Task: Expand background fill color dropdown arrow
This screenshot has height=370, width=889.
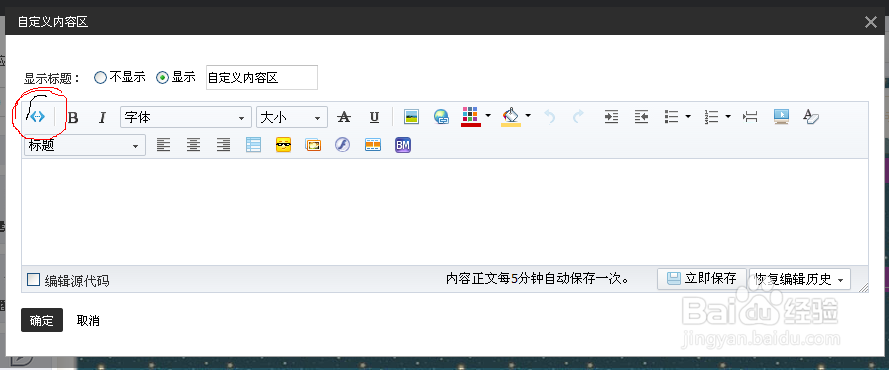Action: (528, 116)
